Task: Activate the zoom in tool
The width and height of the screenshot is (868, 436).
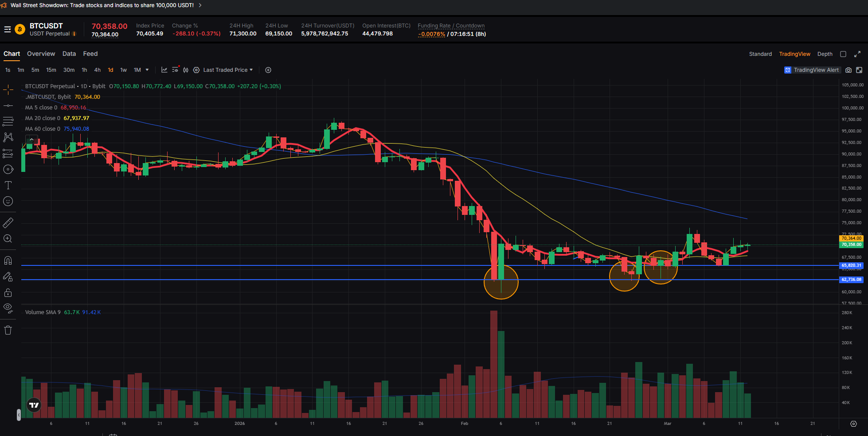Action: point(8,239)
